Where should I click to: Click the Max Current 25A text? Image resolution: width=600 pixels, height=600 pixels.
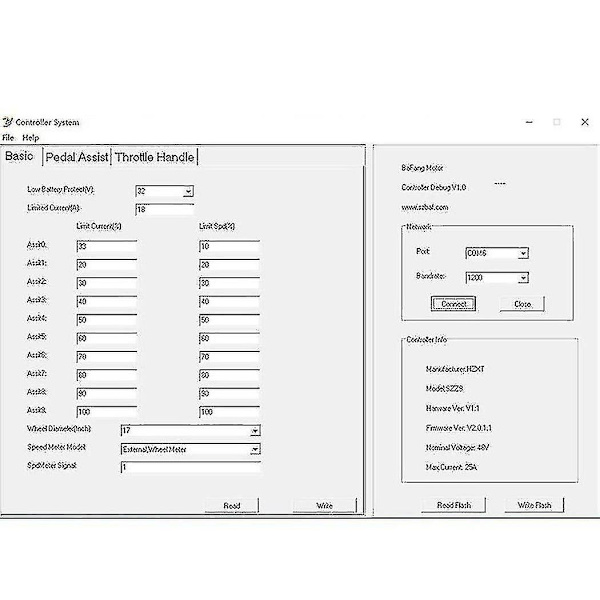pyautogui.click(x=451, y=467)
